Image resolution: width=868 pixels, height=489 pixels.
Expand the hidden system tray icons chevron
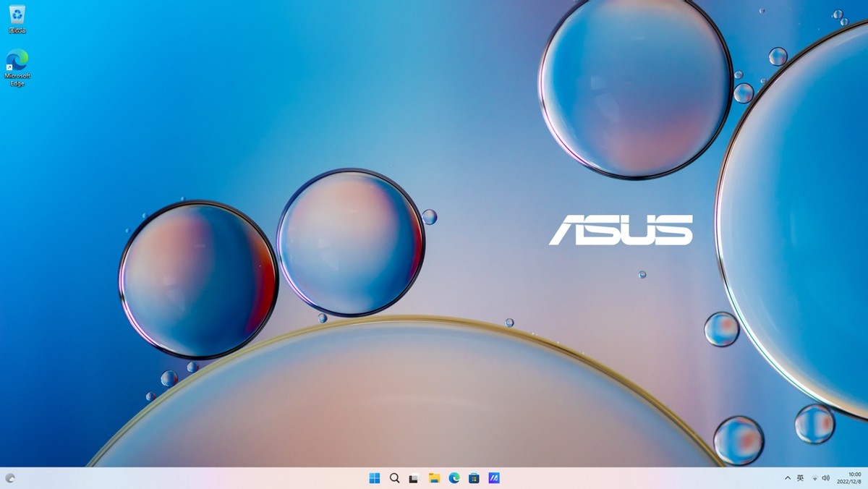point(788,478)
